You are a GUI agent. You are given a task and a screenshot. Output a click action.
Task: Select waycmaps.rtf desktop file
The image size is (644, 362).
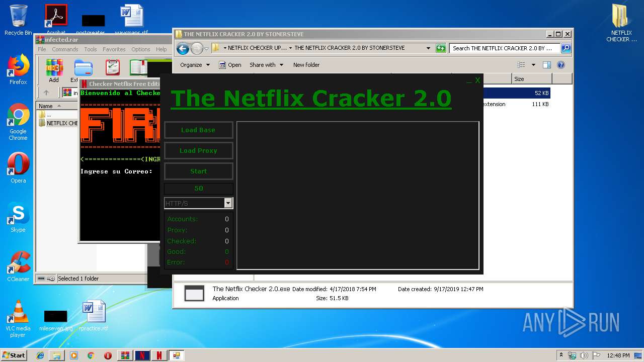131,20
